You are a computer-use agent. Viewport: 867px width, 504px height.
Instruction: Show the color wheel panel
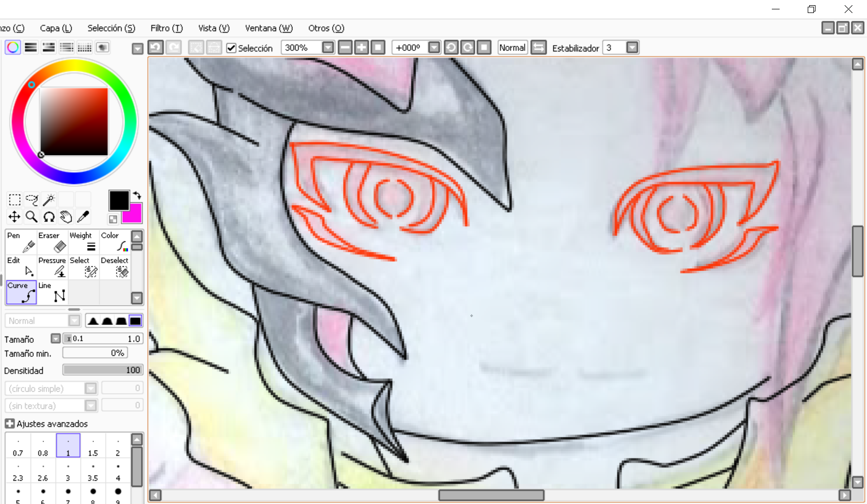(13, 48)
